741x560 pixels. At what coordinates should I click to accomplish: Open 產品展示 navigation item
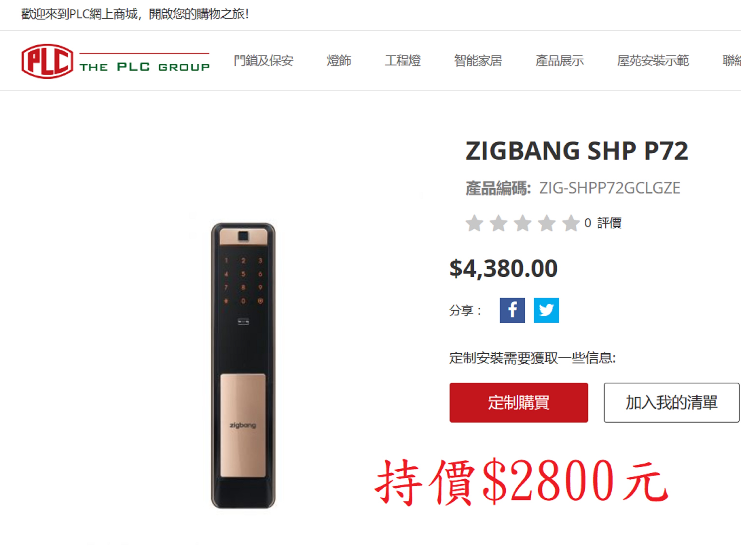tap(560, 61)
